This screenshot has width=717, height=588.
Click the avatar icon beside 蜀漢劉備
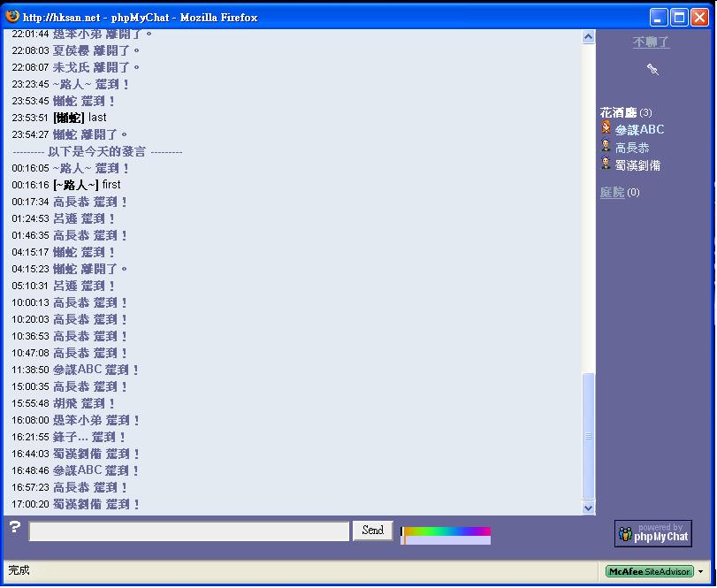pyautogui.click(x=606, y=164)
